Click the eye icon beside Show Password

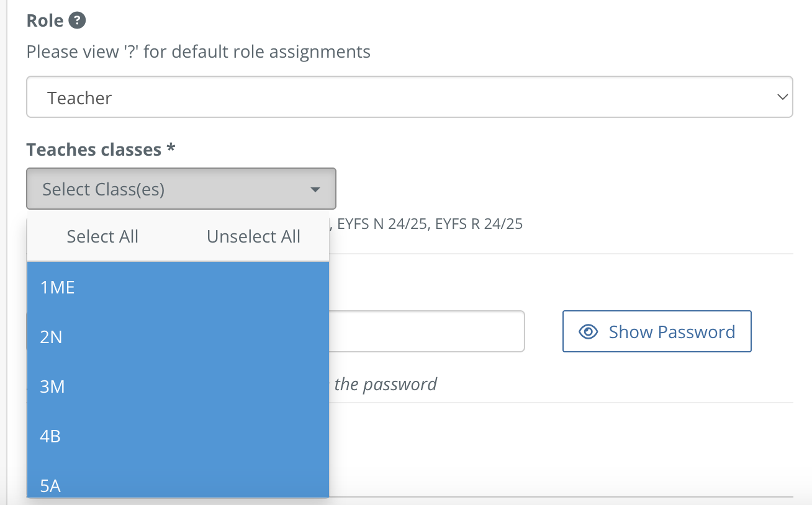[x=588, y=332]
